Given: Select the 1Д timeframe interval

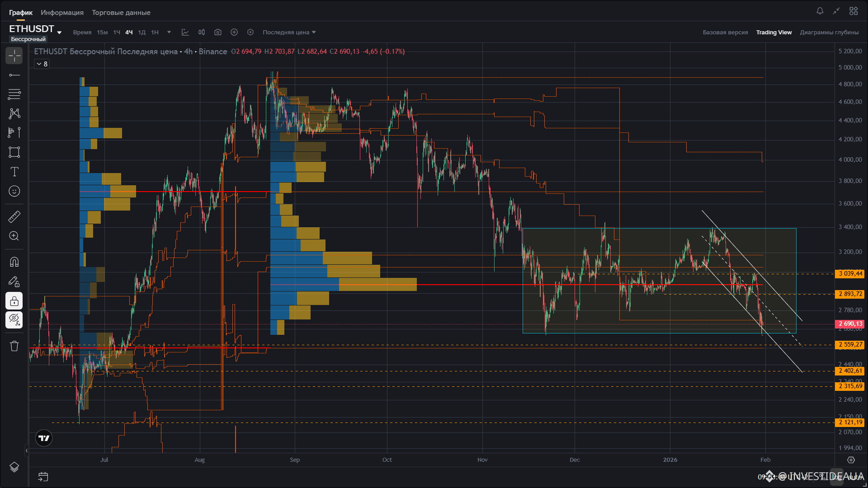Looking at the screenshot, I should click(x=142, y=32).
